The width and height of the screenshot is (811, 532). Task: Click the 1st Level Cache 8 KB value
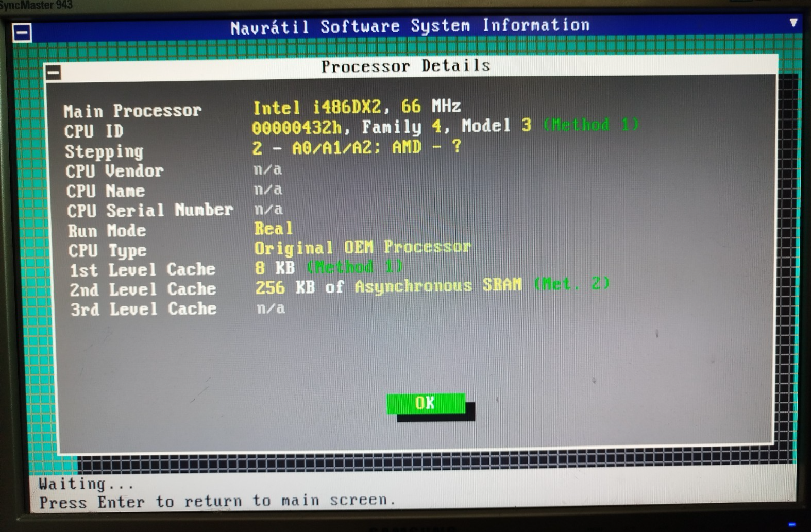275,268
